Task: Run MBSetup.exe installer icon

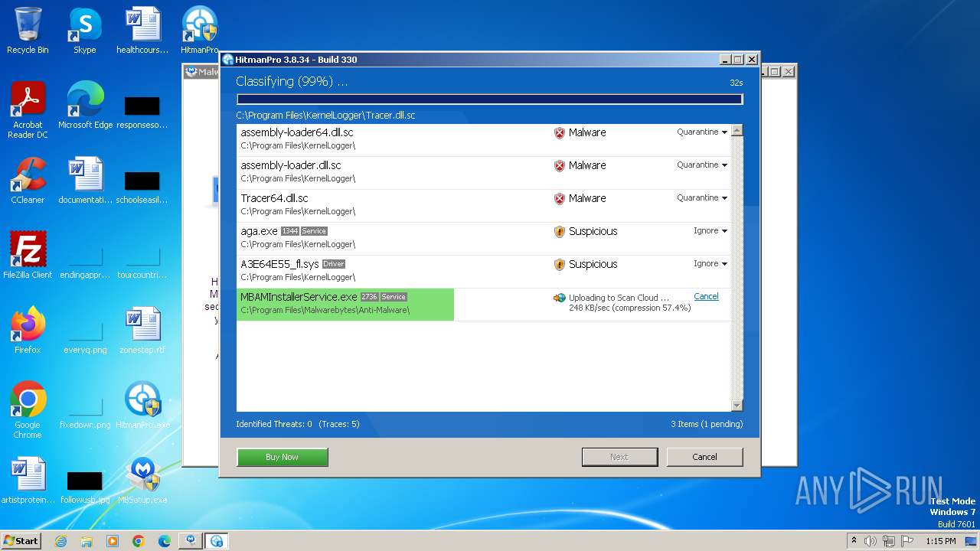Action: point(142,481)
